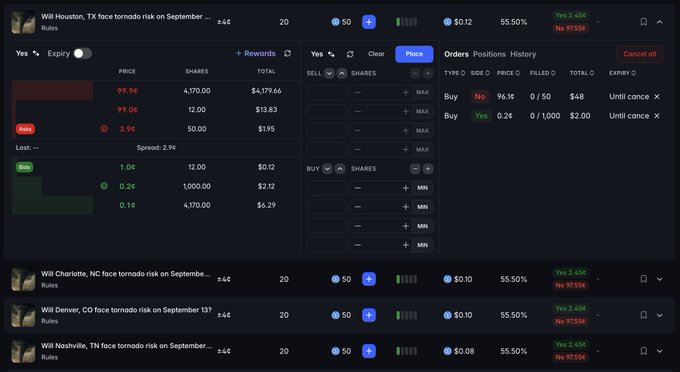Screen dimensions: 680x372
Task: Switch to the Orders tab
Action: coord(456,54)
